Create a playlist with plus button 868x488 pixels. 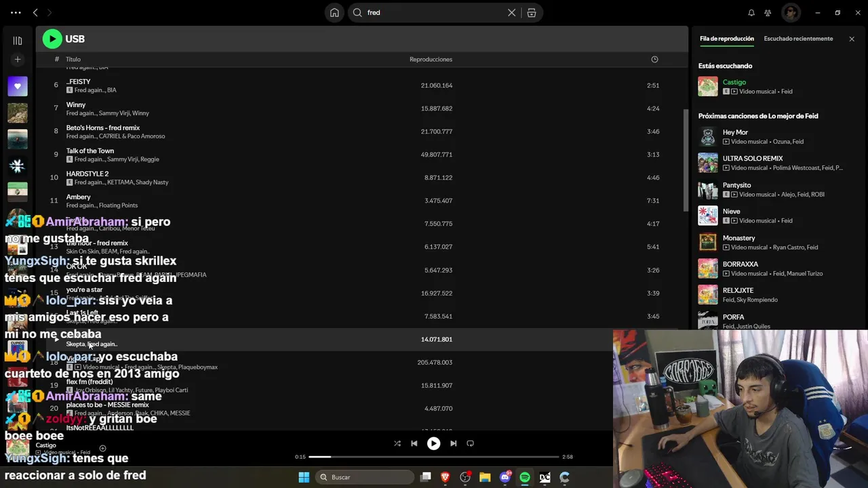pos(18,60)
